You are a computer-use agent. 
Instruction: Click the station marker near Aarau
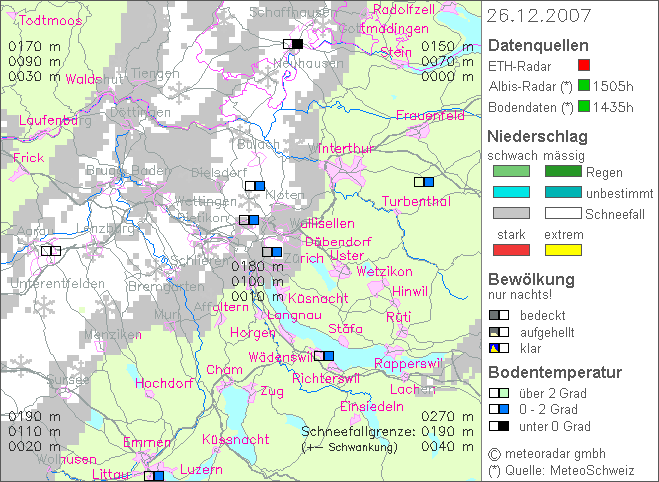[x=51, y=251]
